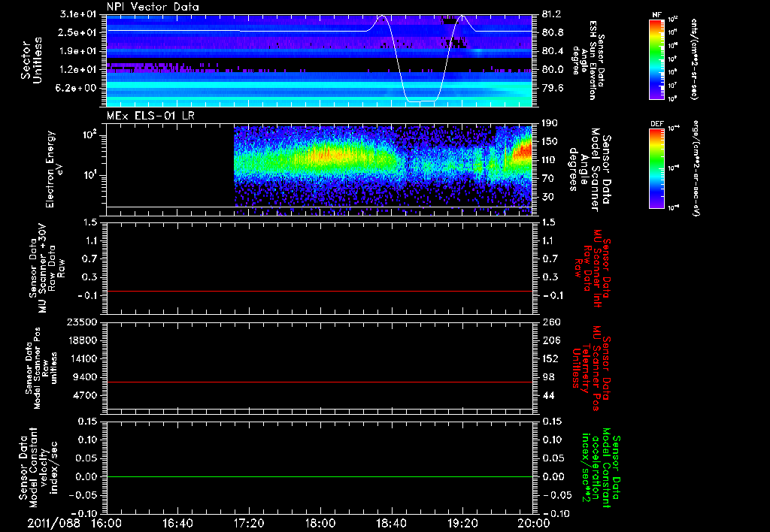This screenshot has width=770, height=532.
Task: Click the '23500' scanner position tick
Action: 81,322
